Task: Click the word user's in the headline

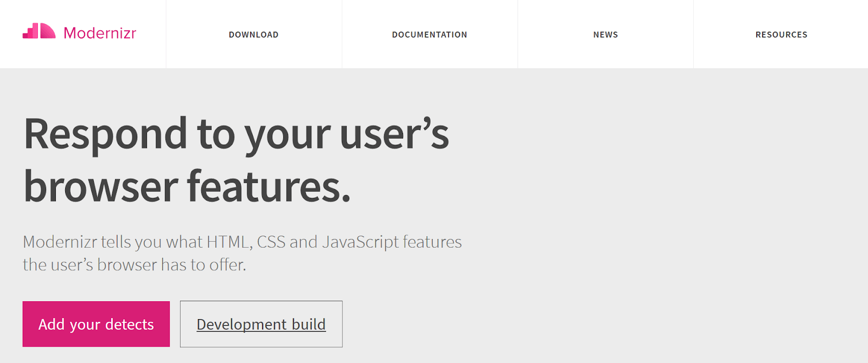Action: [x=394, y=134]
